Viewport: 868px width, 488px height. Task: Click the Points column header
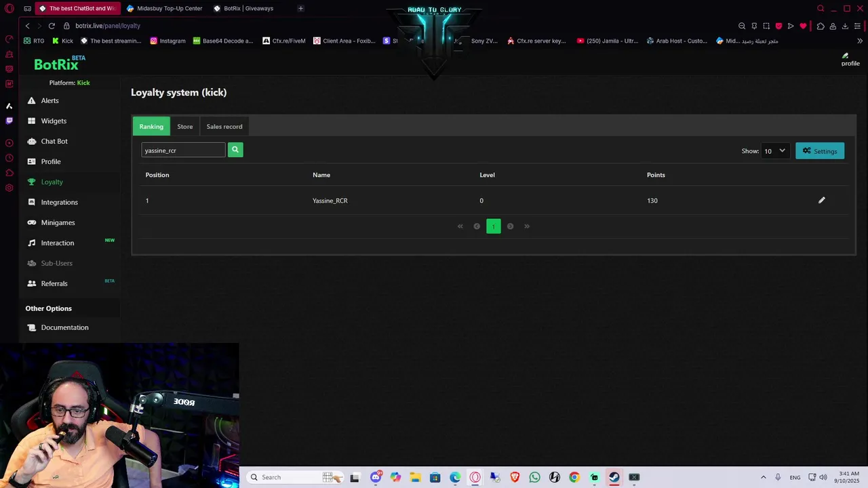click(656, 175)
